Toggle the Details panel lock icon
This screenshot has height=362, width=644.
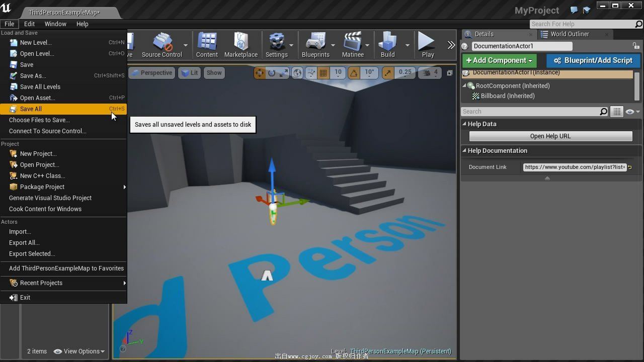click(x=636, y=46)
